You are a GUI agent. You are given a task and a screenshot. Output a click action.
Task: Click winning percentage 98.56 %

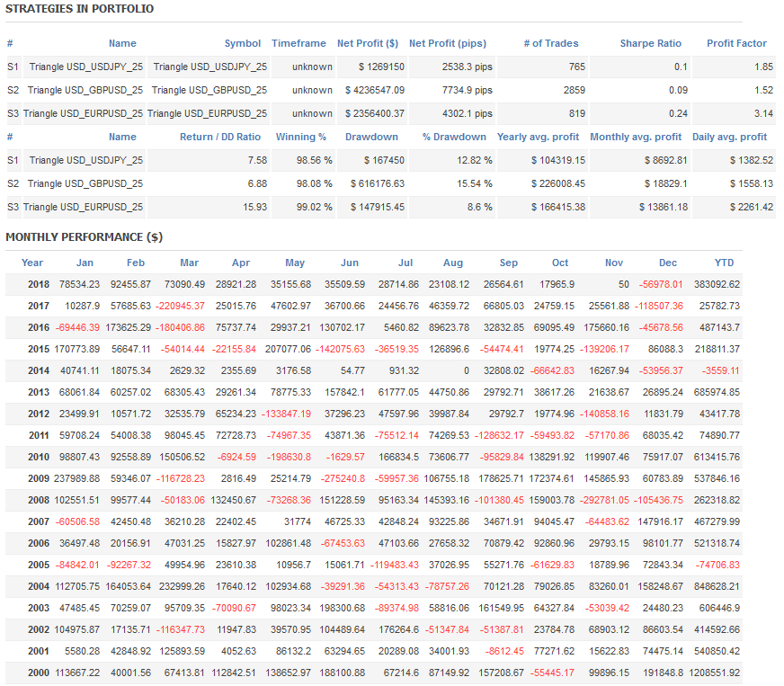pyautogui.click(x=314, y=161)
